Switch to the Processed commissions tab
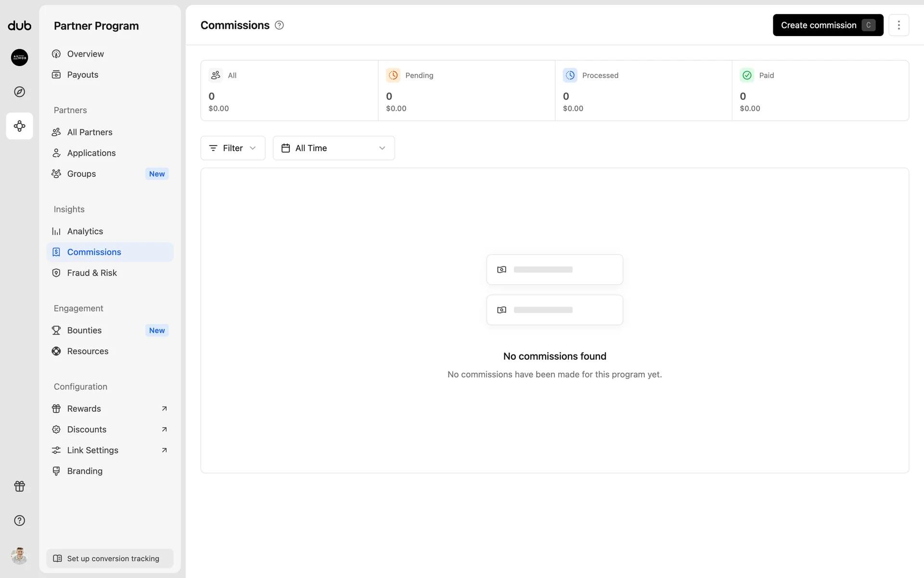 (643, 91)
